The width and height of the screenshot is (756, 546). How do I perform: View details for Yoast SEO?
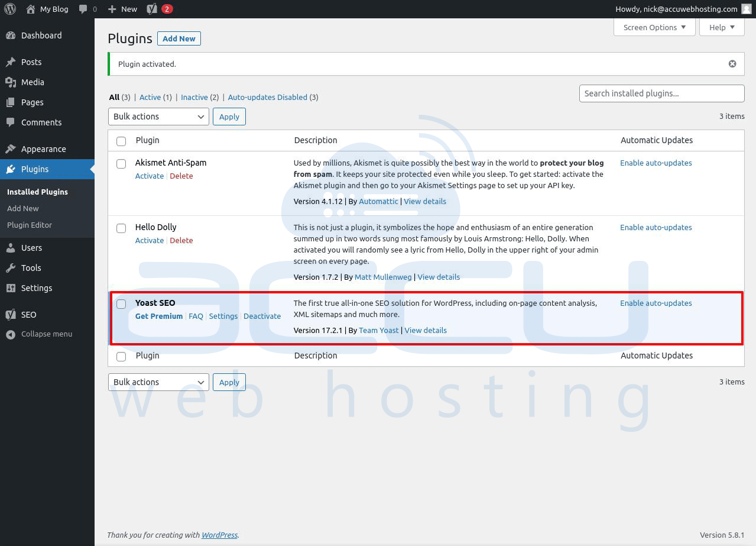click(x=426, y=330)
